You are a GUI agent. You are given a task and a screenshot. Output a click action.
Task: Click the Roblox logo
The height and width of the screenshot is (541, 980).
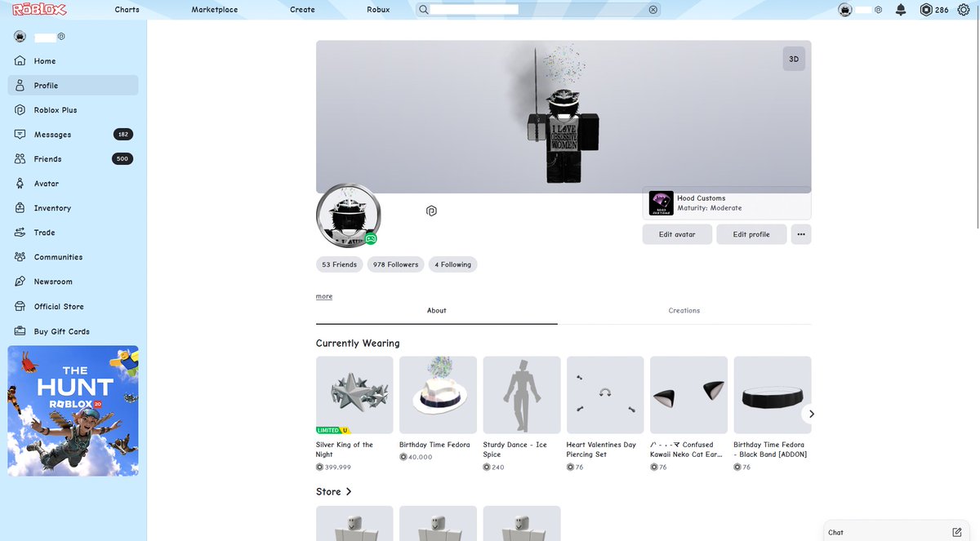[40, 10]
